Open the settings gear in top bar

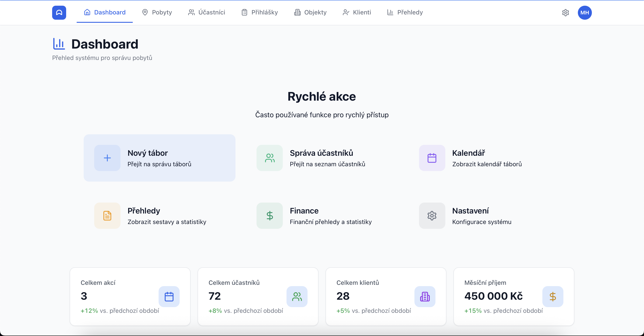(x=566, y=13)
